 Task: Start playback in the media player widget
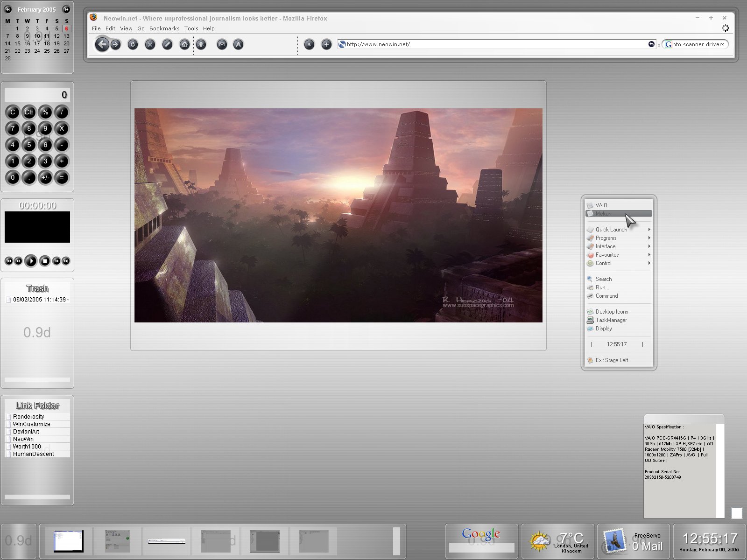(x=31, y=261)
